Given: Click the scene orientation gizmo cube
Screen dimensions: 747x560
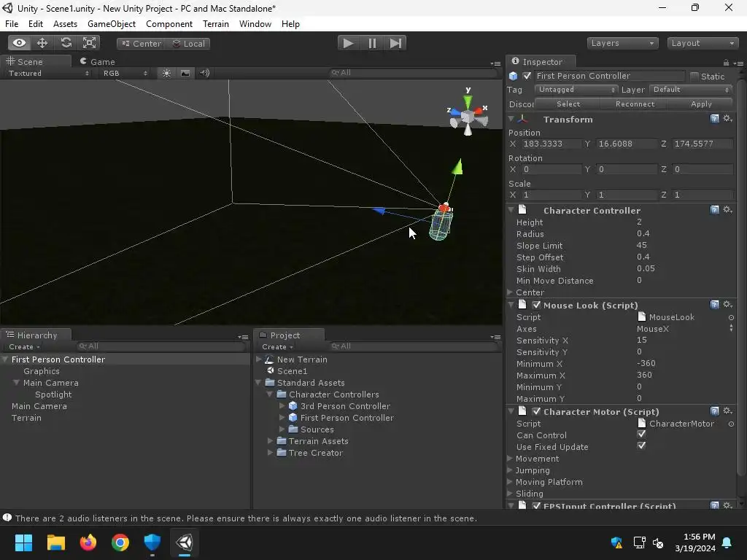Looking at the screenshot, I should click(x=468, y=117).
